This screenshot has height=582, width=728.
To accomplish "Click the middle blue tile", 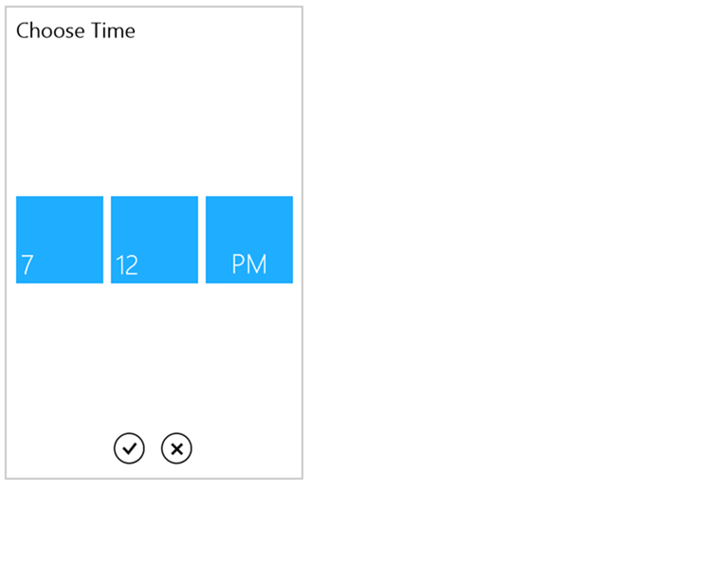I will coord(155,239).
